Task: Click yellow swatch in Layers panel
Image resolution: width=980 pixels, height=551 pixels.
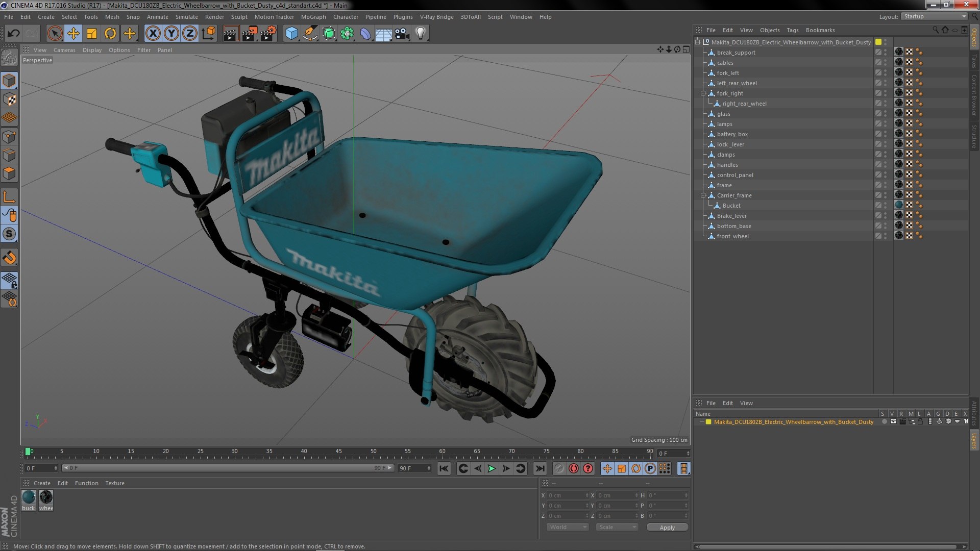Action: point(708,422)
